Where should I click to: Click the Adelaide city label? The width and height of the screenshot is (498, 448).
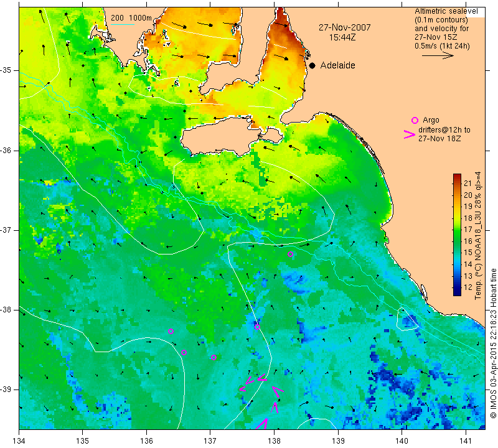point(337,65)
